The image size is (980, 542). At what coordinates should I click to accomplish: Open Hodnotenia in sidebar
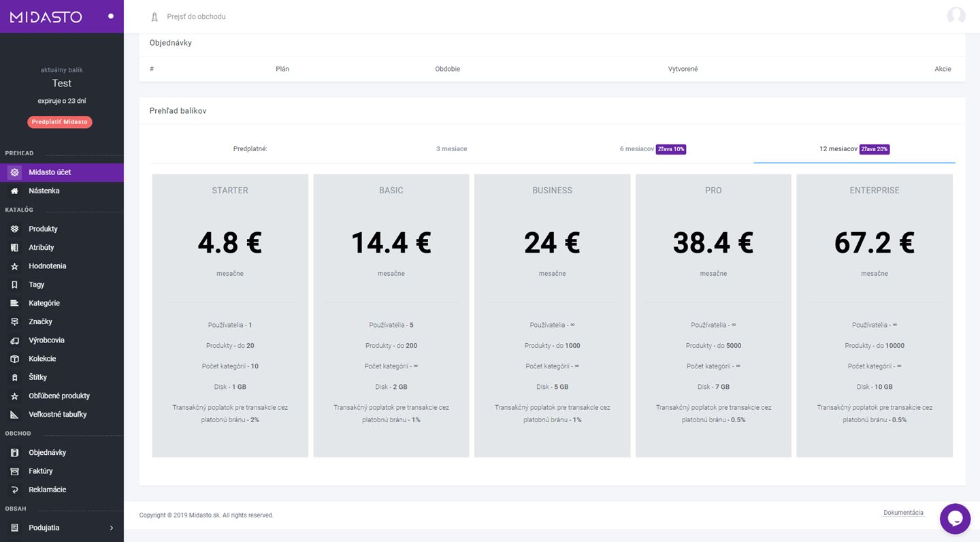48,266
